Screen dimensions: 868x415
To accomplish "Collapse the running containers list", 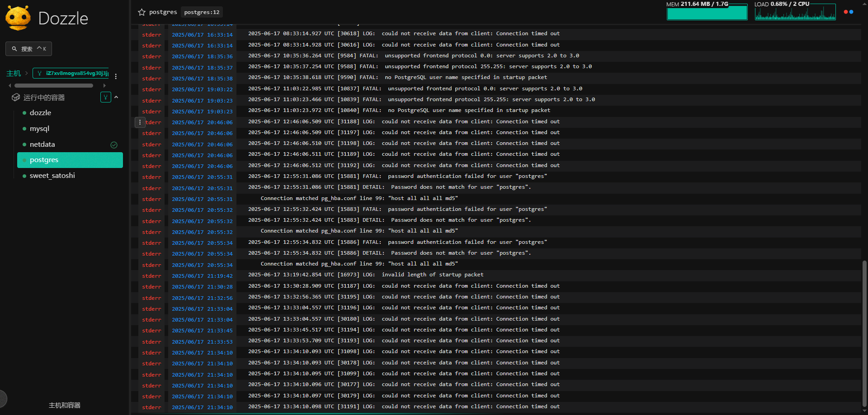I will click(116, 97).
